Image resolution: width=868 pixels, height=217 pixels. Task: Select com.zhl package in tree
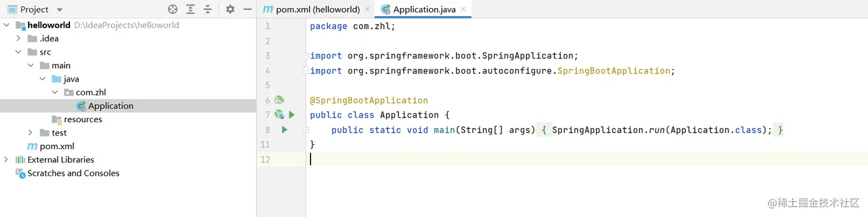pos(91,92)
